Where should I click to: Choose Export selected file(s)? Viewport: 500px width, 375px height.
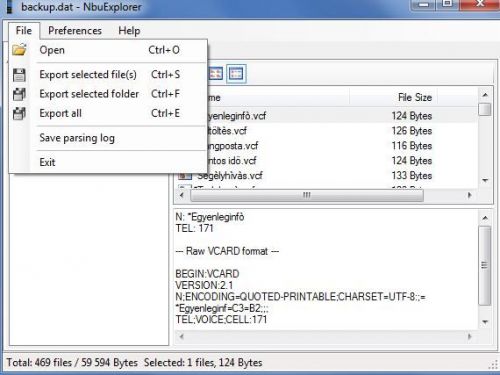coord(108,75)
